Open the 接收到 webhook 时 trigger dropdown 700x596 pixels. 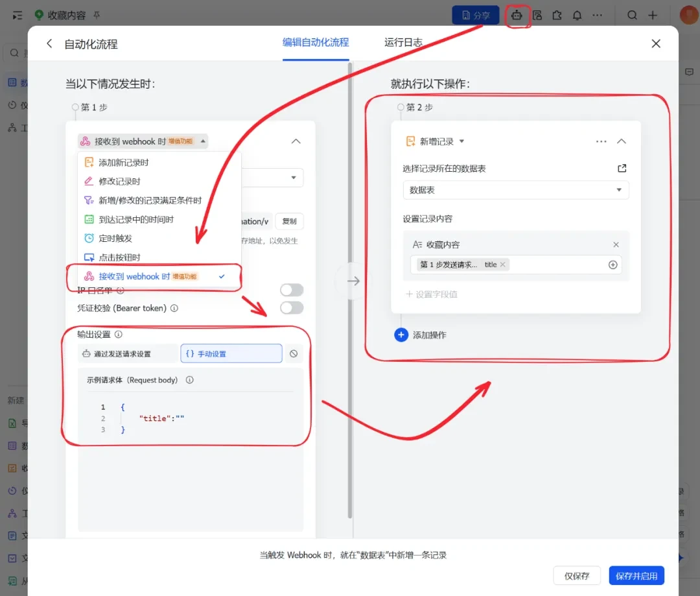[143, 141]
